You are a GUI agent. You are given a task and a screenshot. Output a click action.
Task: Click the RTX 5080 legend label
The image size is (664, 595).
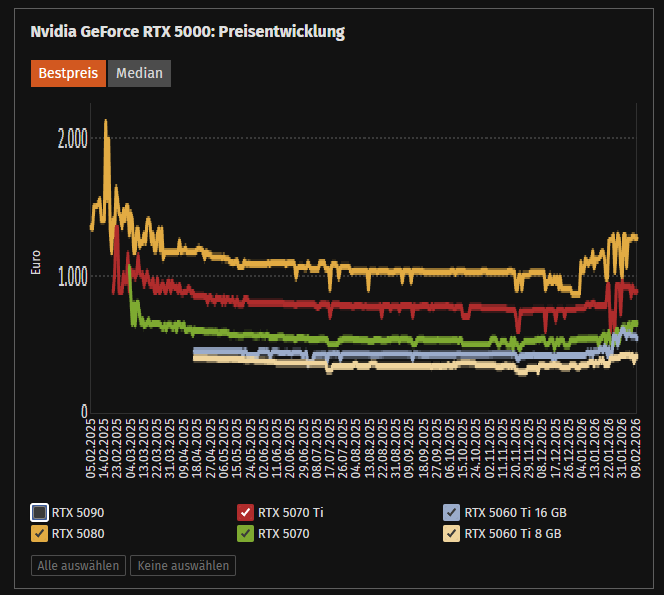pyautogui.click(x=78, y=534)
